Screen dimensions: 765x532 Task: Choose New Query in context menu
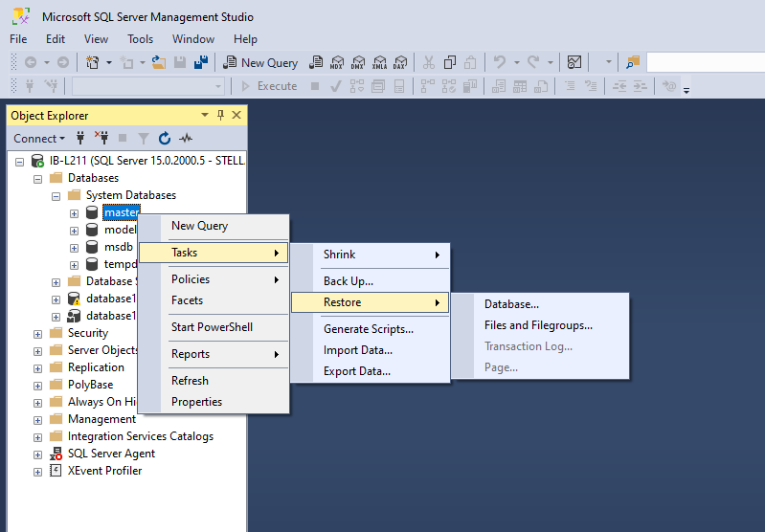click(214, 226)
